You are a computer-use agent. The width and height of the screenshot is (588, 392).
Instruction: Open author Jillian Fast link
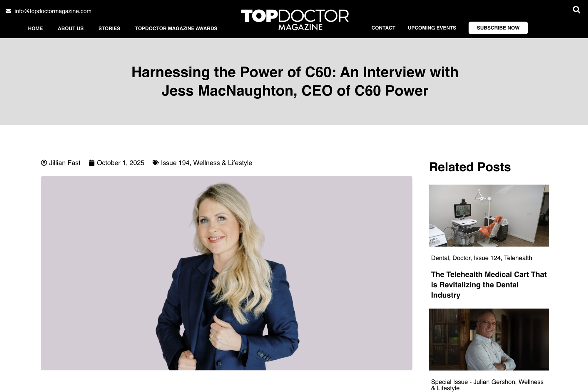click(65, 163)
